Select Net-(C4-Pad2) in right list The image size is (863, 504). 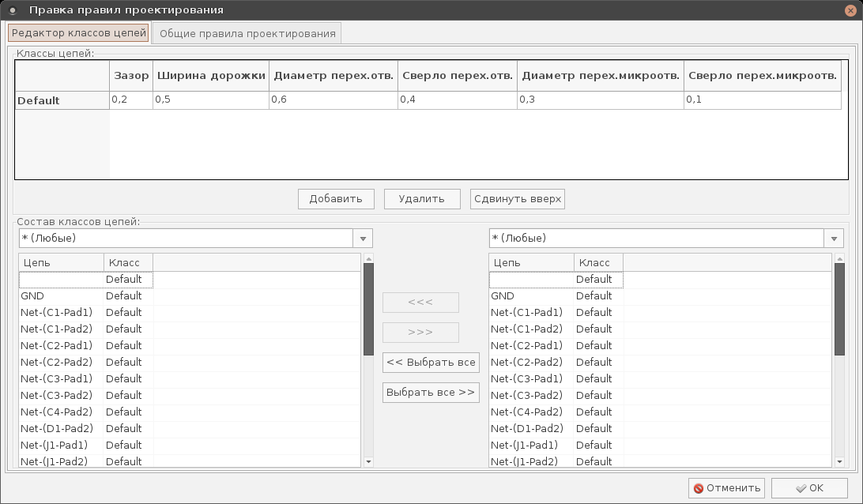click(x=661, y=412)
